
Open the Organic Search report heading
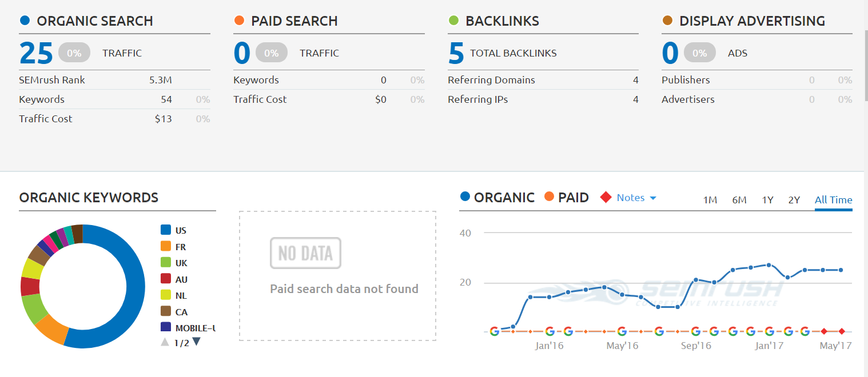tap(94, 21)
